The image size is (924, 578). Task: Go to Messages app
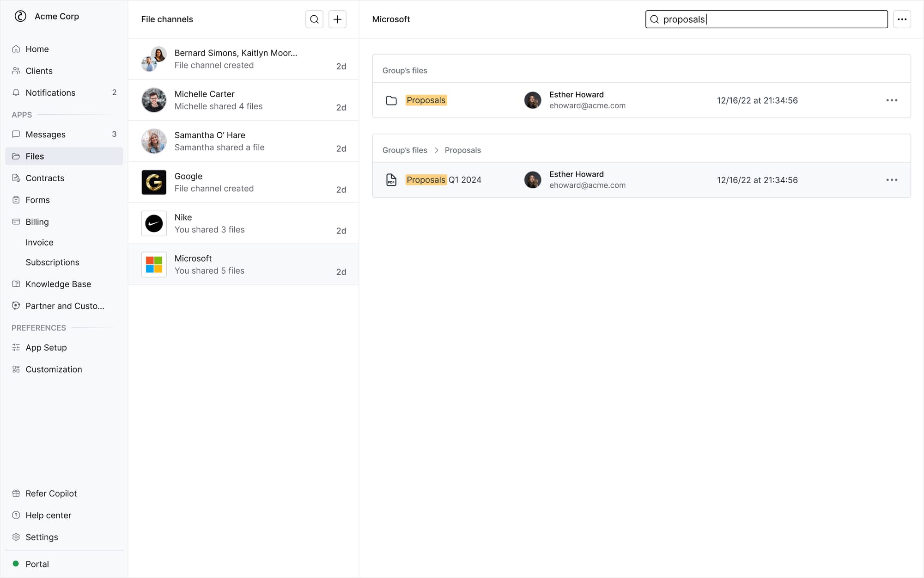click(x=45, y=135)
